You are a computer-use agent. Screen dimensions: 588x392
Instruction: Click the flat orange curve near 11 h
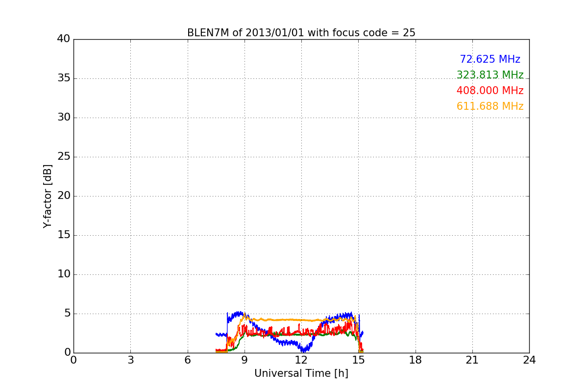click(282, 320)
